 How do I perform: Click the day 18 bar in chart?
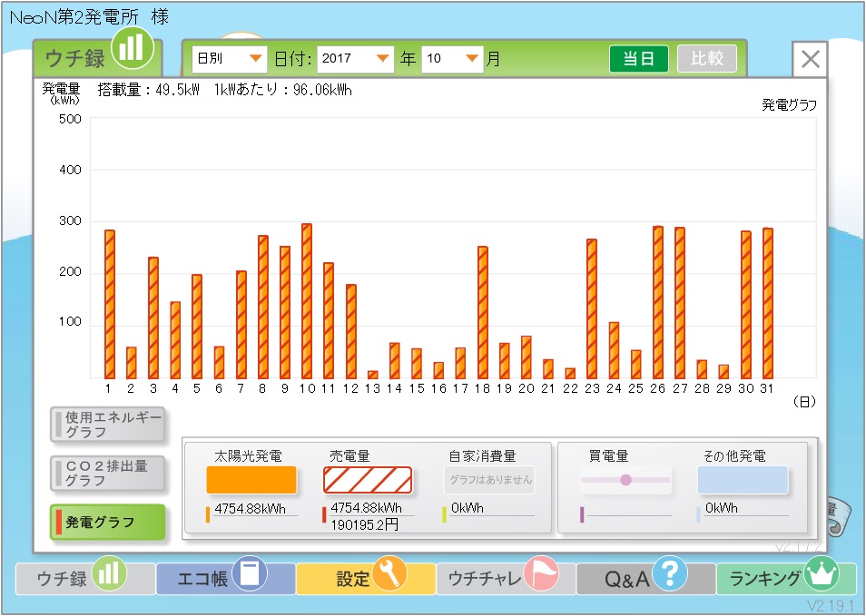(x=483, y=312)
